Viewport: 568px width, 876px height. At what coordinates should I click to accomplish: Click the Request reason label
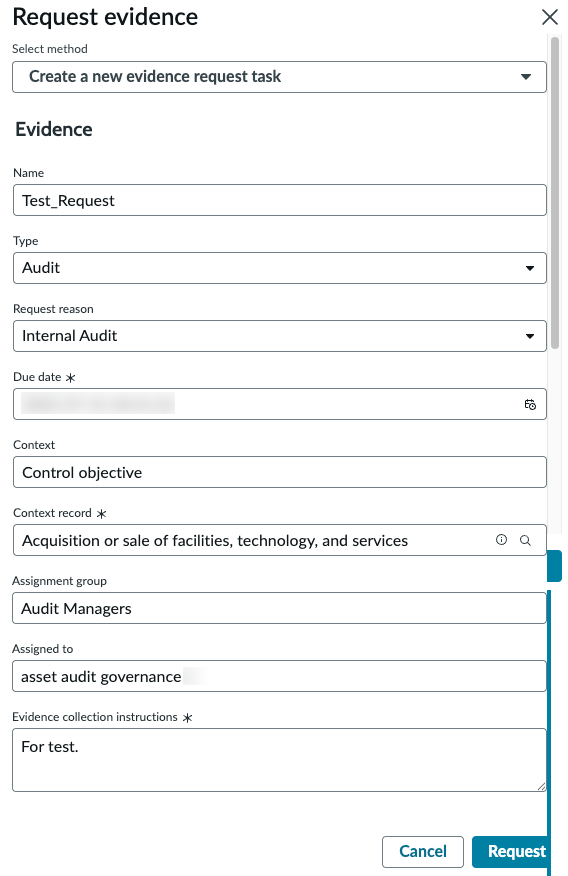(x=53, y=309)
